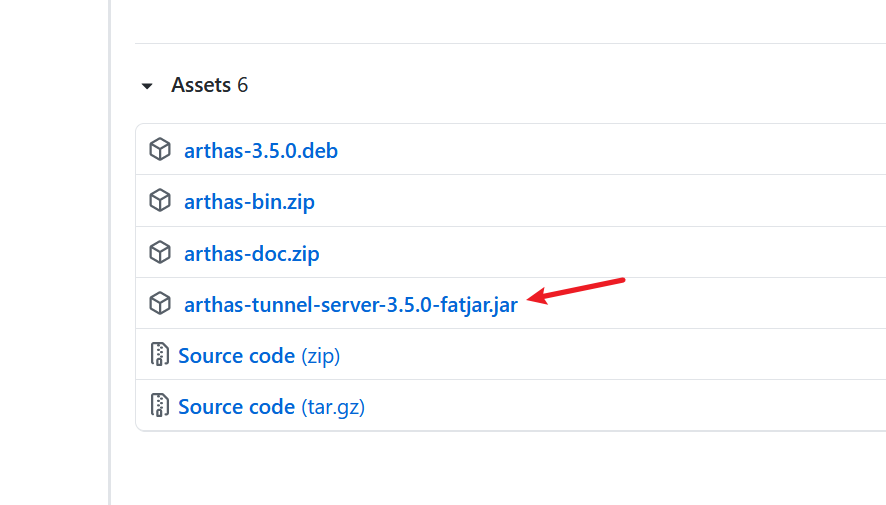
Task: Download arthas-tunnel-server-3.5.0-fatjar.jar
Action: tap(350, 305)
